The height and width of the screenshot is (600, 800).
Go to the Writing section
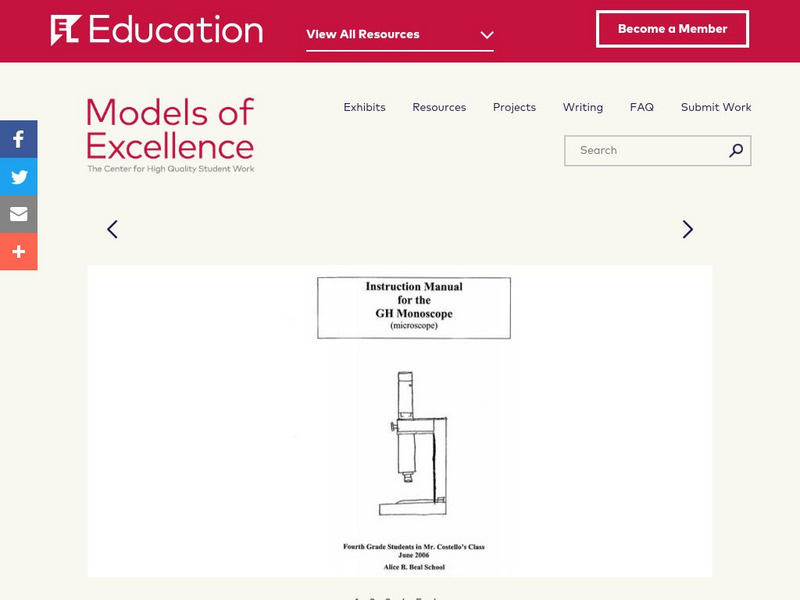click(x=582, y=107)
